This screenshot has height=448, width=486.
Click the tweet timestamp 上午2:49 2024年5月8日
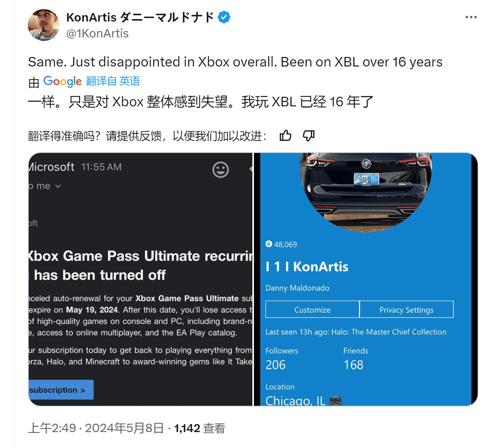click(x=96, y=428)
